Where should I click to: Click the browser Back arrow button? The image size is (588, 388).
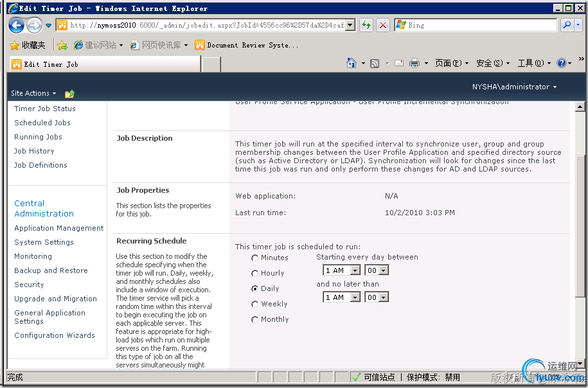(x=16, y=26)
